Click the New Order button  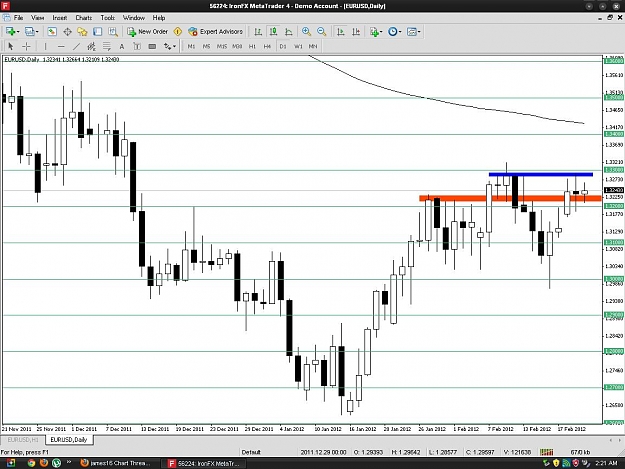(x=148, y=31)
